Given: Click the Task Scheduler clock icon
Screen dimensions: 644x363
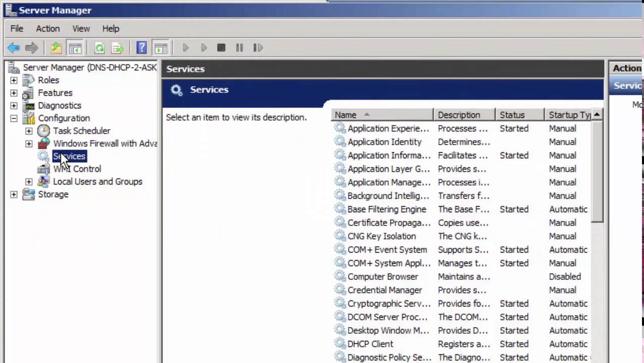Looking at the screenshot, I should [x=44, y=131].
